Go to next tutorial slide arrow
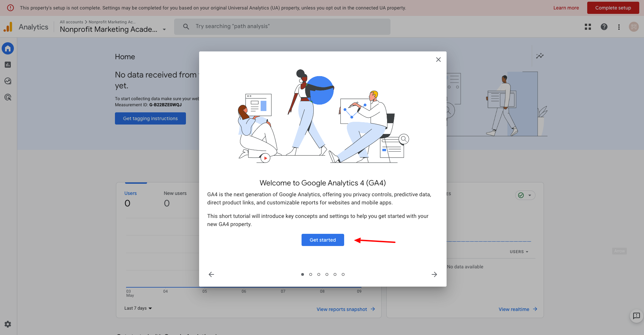This screenshot has width=644, height=335. 434,274
